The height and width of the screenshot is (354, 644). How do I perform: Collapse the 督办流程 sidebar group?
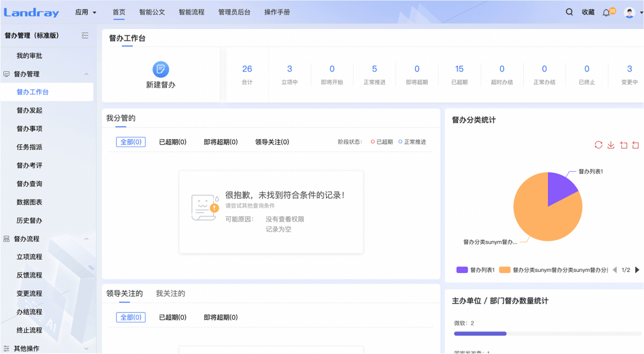coord(86,239)
